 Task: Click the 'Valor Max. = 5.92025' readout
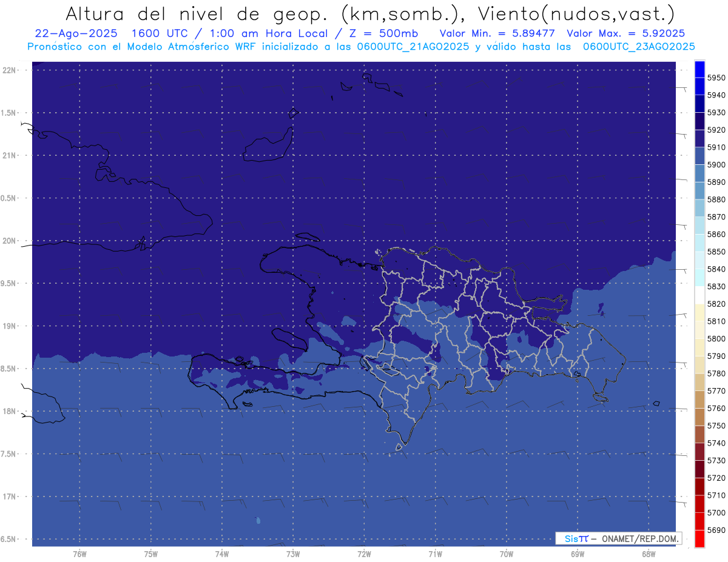627,33
